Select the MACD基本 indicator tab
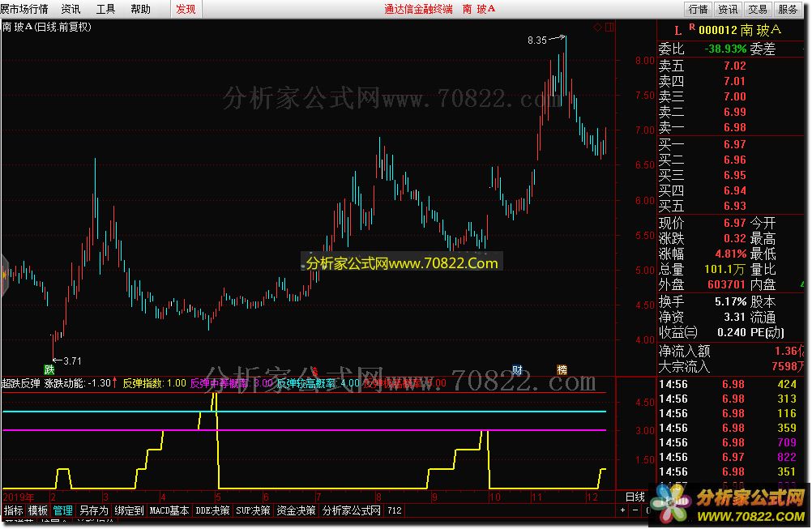Image resolution: width=812 pixels, height=529 pixels. 169,510
